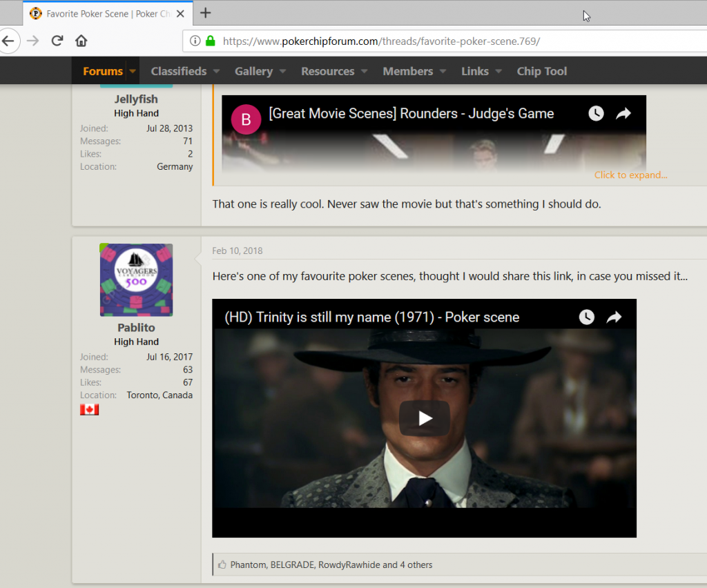Viewport: 707px width, 588px height.
Task: Play the Trinity is still my name video
Action: click(424, 418)
